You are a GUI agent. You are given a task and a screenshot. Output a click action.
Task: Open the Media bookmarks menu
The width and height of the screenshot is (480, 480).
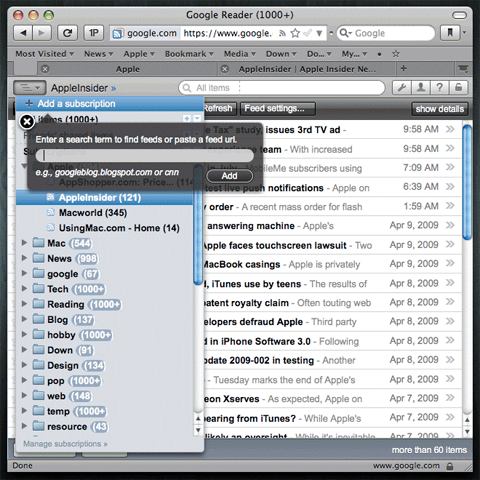pyautogui.click(x=239, y=54)
